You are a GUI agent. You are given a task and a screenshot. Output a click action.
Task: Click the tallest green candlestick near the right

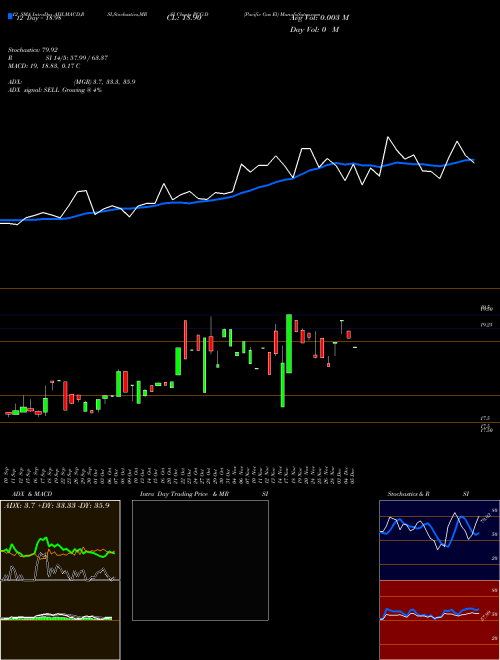(289, 343)
